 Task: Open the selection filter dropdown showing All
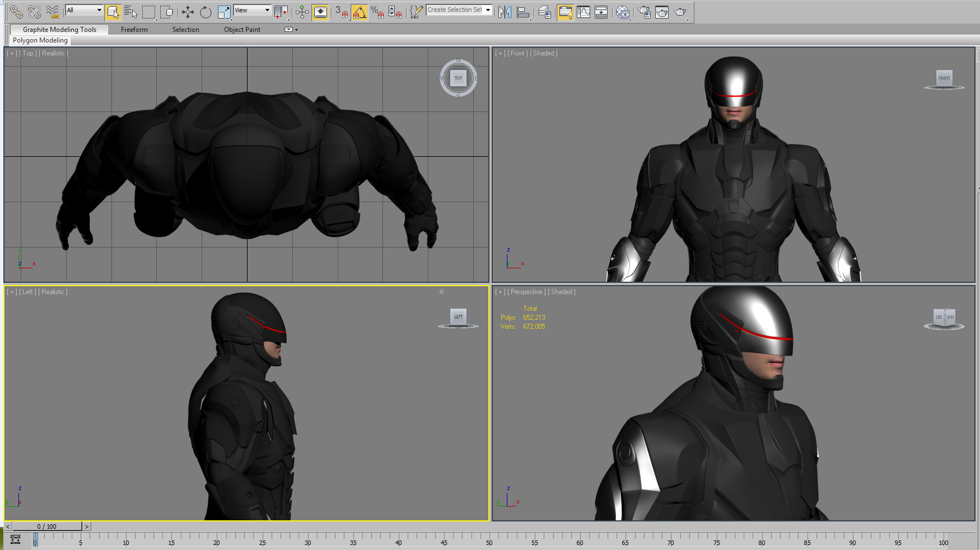pos(84,10)
